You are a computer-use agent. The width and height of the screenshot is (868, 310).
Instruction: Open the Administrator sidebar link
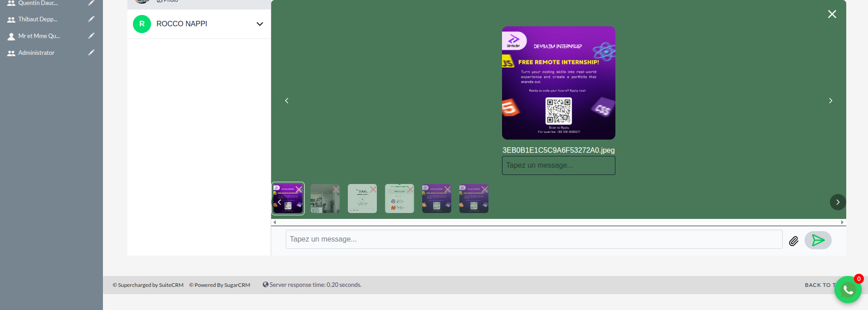tap(36, 53)
